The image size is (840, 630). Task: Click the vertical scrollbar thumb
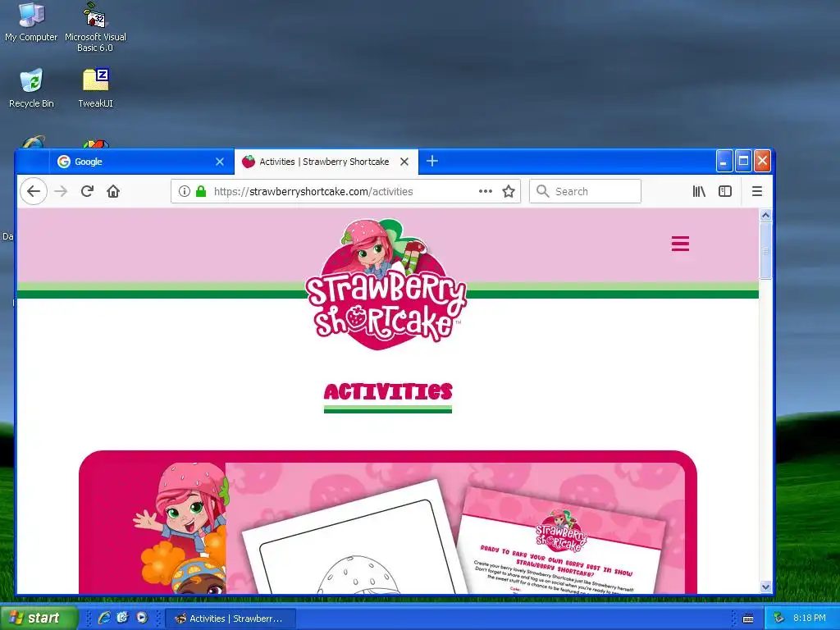[x=765, y=250]
